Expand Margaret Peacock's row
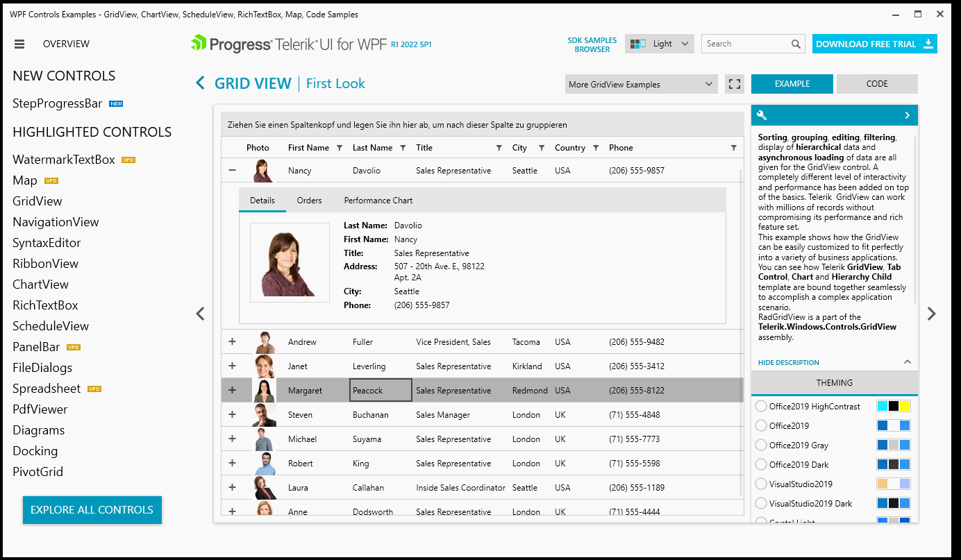Screen dimensions: 961x560 click(232, 390)
